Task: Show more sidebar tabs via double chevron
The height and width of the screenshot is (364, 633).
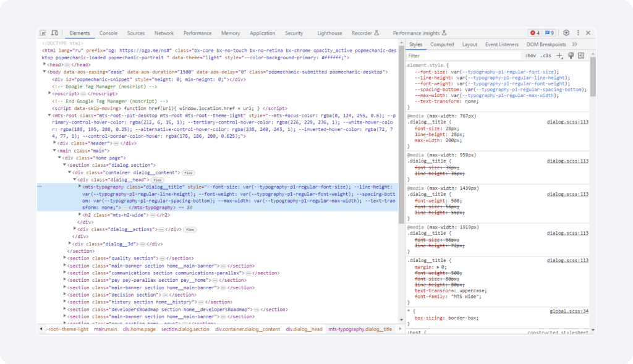Action: 574,44
